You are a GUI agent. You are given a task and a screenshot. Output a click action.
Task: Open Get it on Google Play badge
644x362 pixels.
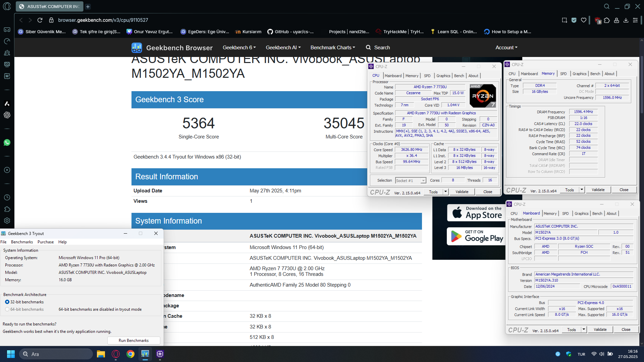click(x=476, y=236)
